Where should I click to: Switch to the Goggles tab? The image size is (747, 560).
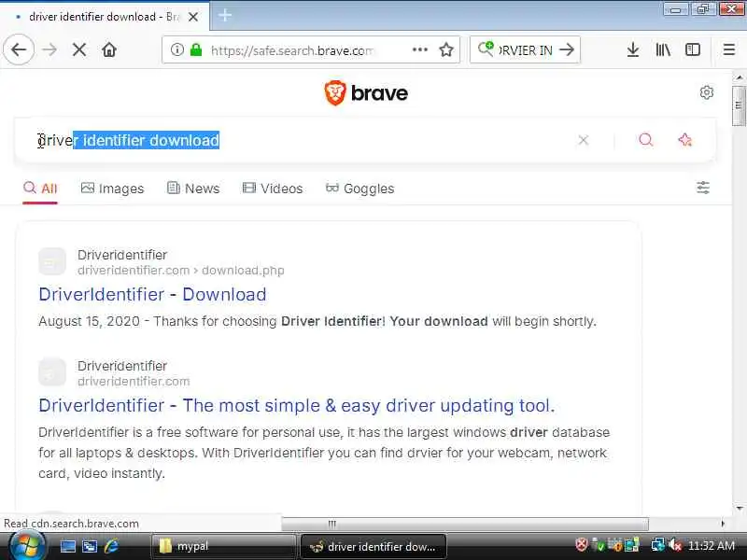(359, 189)
